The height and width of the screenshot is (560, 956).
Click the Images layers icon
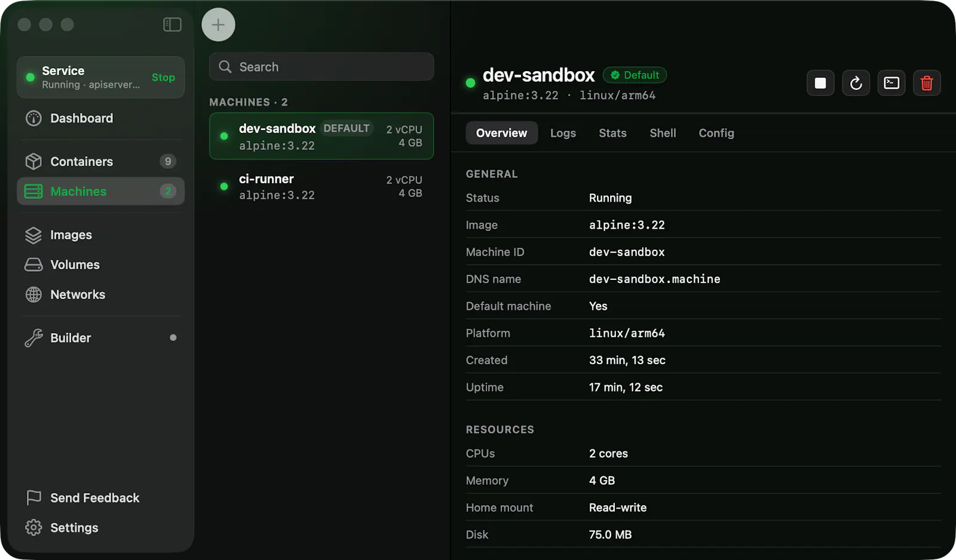click(33, 235)
